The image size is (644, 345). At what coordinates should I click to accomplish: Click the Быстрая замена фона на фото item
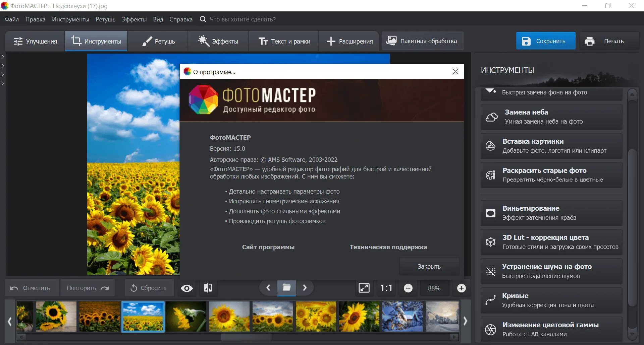(551, 94)
